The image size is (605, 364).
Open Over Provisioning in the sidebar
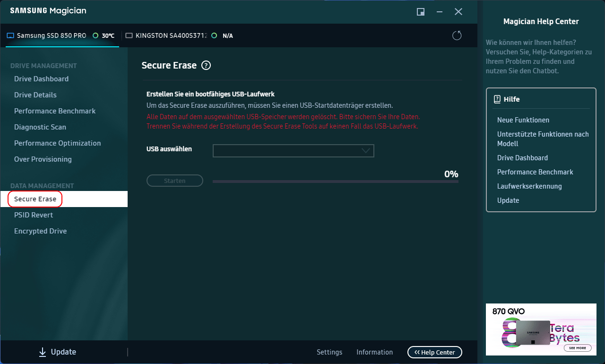pyautogui.click(x=43, y=159)
